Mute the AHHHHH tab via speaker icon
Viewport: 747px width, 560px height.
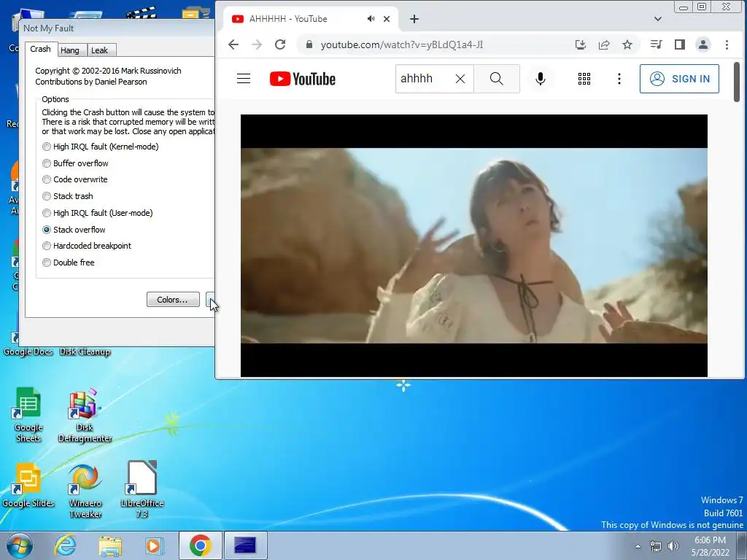(x=371, y=19)
